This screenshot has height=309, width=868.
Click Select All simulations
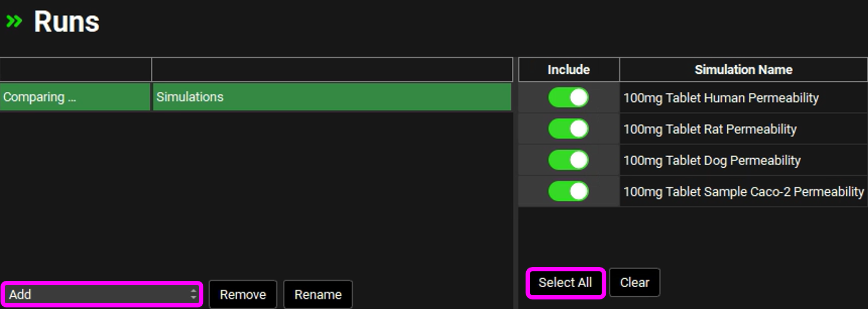(x=565, y=283)
